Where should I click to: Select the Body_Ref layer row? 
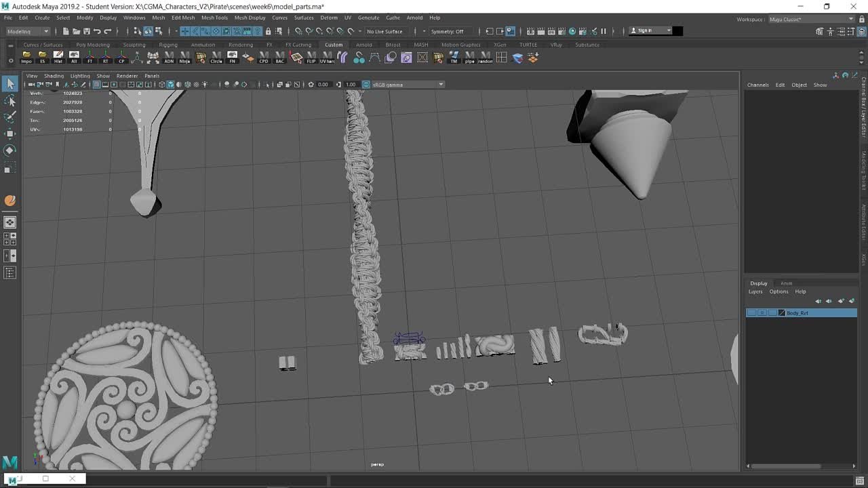[x=802, y=313]
